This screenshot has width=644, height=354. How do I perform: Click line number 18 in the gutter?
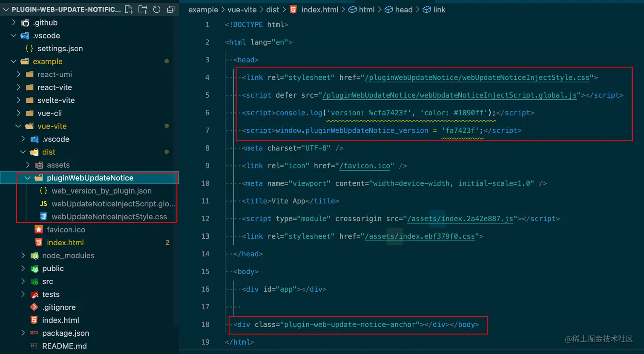click(x=205, y=325)
